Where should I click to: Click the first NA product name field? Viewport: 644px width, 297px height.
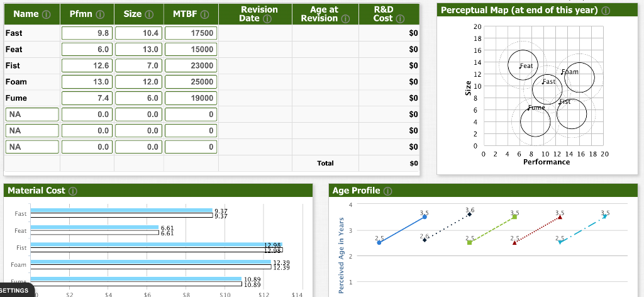click(32, 114)
